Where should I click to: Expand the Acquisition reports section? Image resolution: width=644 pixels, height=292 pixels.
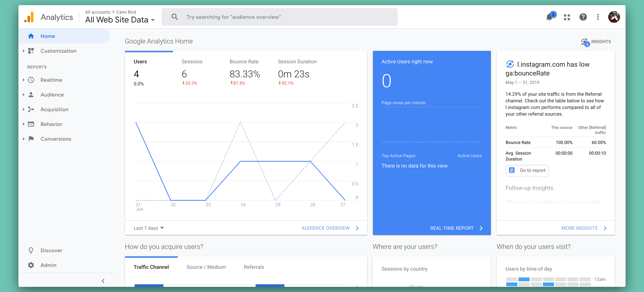(24, 109)
